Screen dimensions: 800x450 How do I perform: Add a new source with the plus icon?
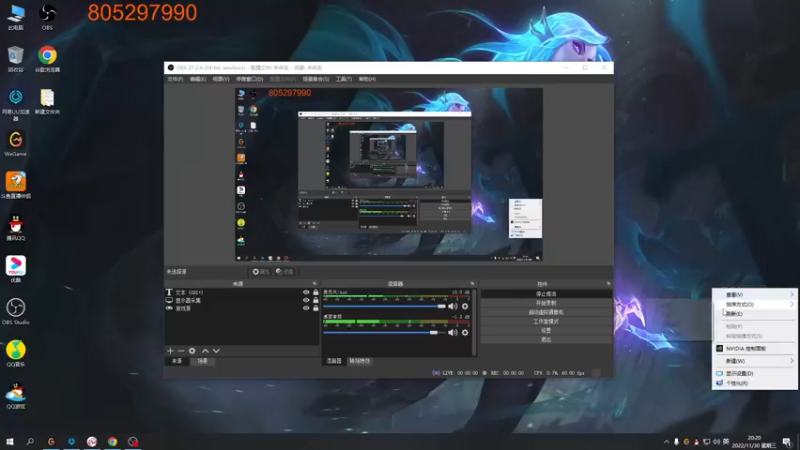pyautogui.click(x=170, y=351)
